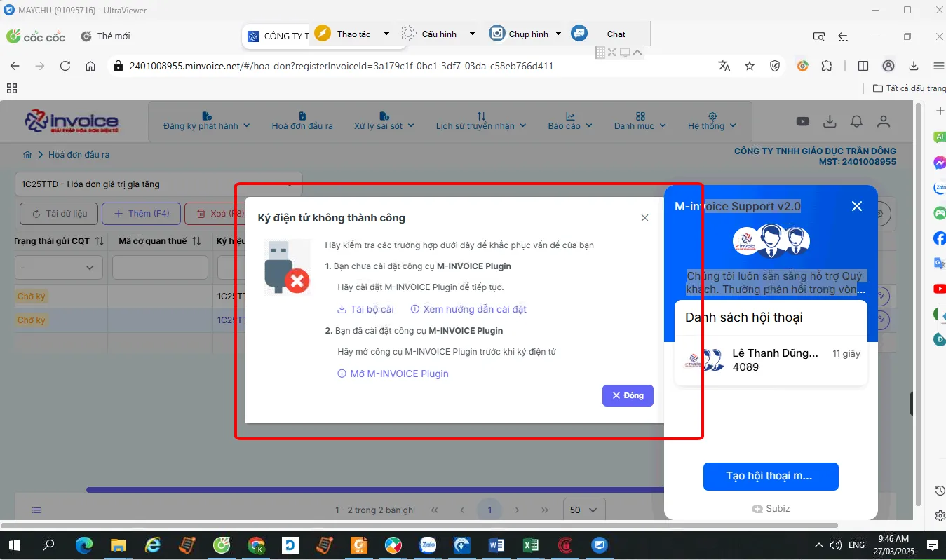Viewport: 946px width, 560px height.
Task: Click the browser back arrow
Action: 15,66
